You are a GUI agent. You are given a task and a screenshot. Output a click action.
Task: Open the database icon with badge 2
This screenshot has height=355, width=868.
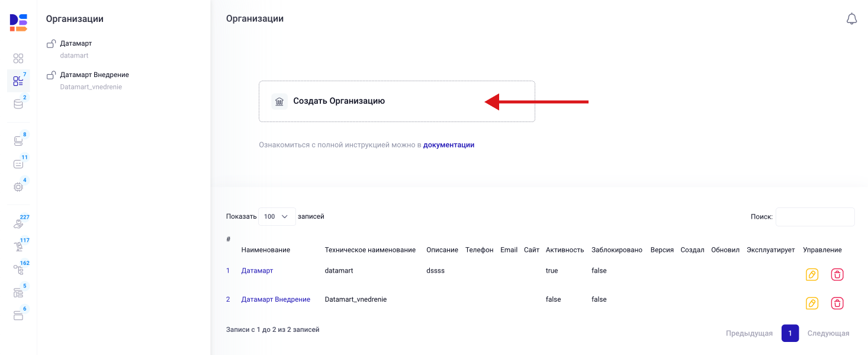(x=18, y=104)
